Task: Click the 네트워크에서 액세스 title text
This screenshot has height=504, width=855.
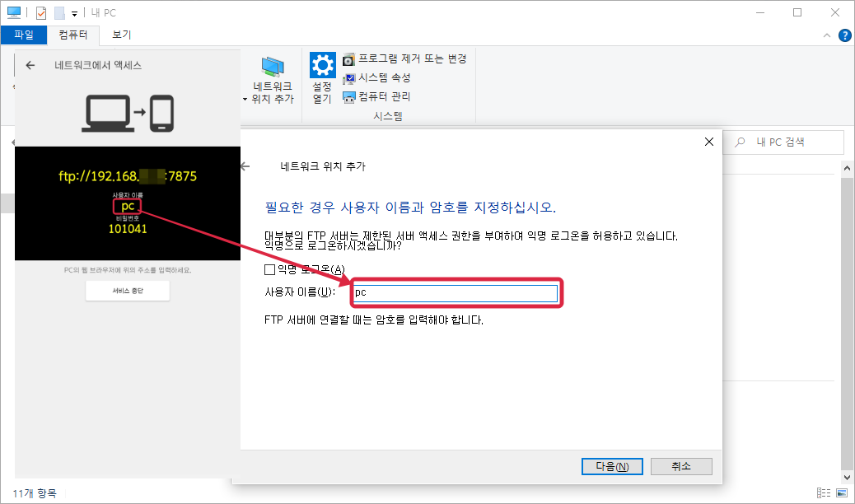Action: click(98, 65)
